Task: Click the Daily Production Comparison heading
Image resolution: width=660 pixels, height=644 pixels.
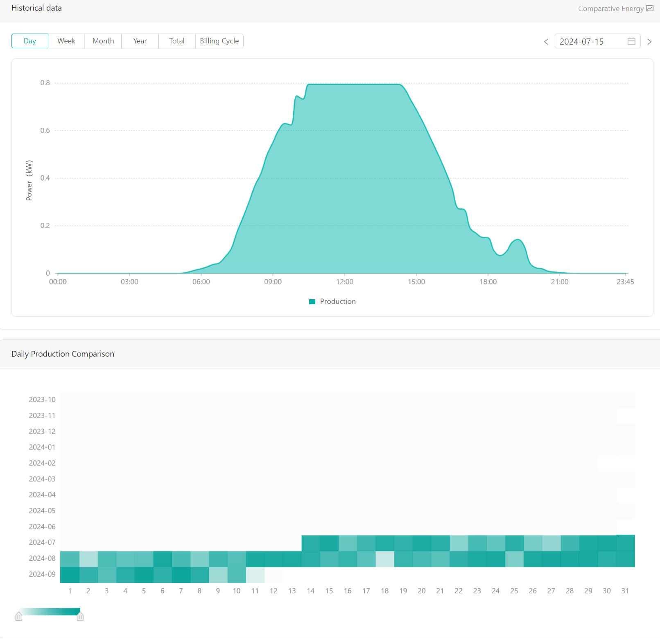Action: coord(63,354)
